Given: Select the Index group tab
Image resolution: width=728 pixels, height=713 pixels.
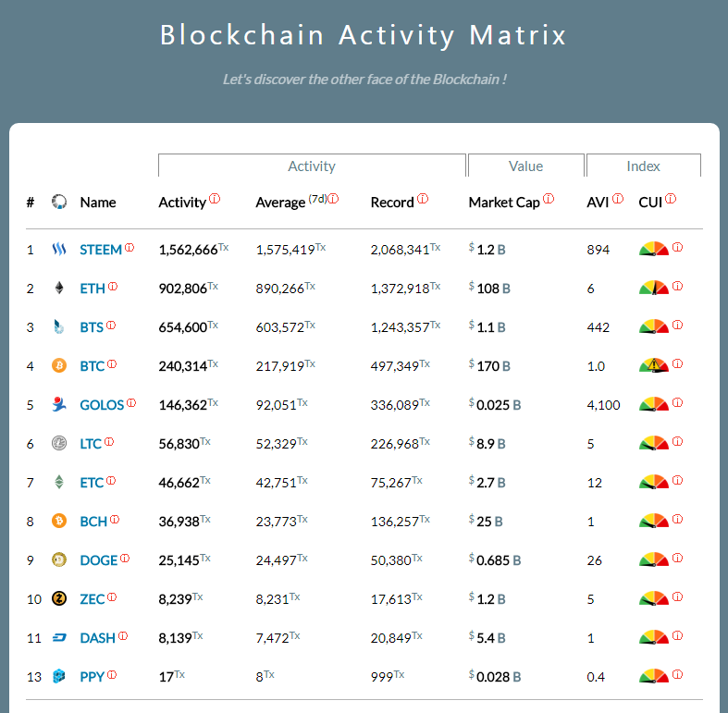Looking at the screenshot, I should (644, 166).
